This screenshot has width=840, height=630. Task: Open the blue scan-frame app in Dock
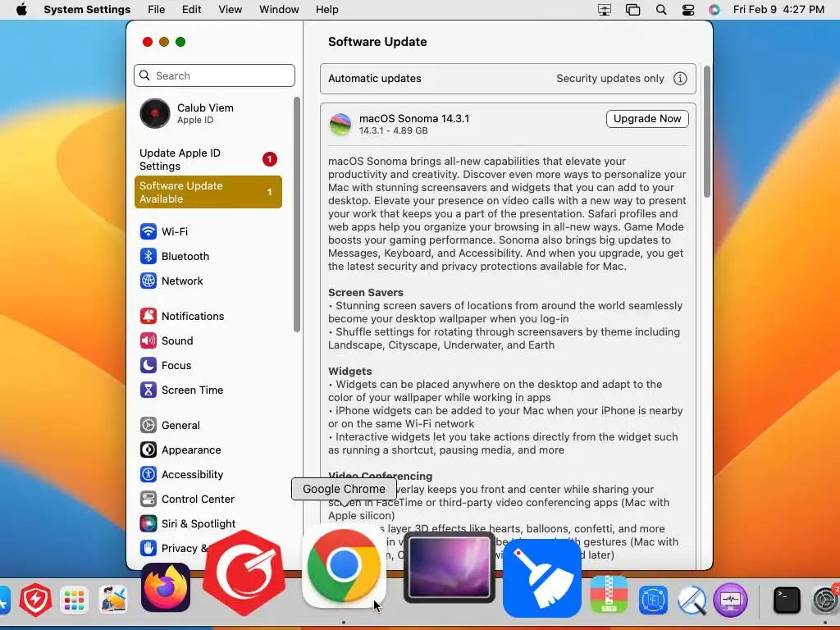click(652, 600)
